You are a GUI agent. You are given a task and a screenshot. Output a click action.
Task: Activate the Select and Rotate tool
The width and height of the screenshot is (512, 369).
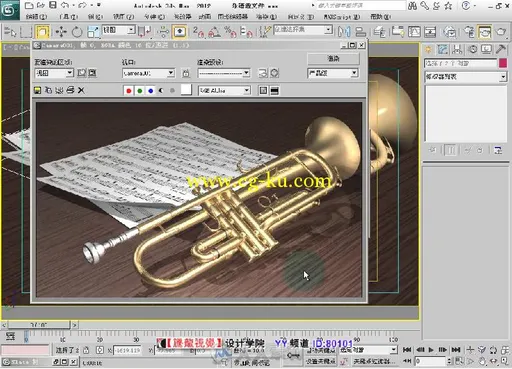pos(77,32)
